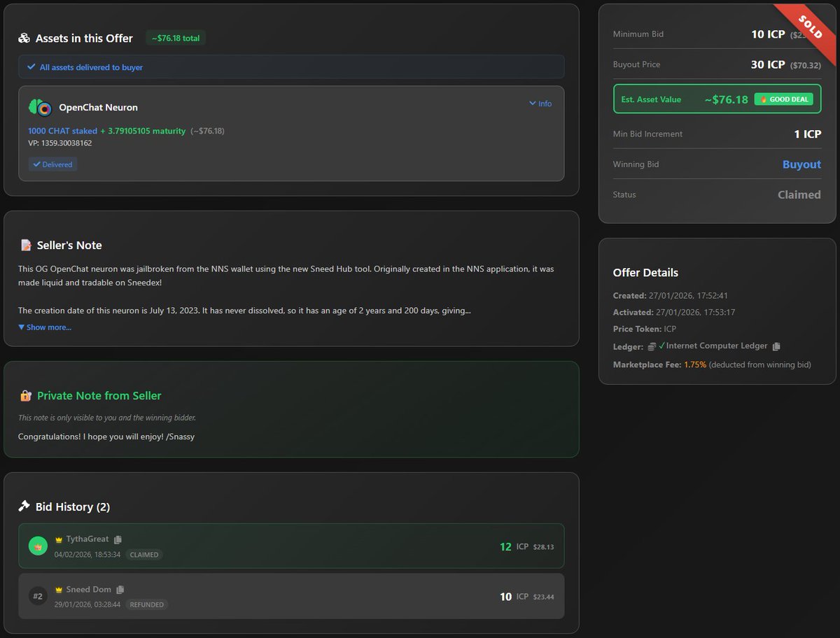This screenshot has width=840, height=638.
Task: Click the checkmark in All assets delivered banner
Action: (x=31, y=67)
